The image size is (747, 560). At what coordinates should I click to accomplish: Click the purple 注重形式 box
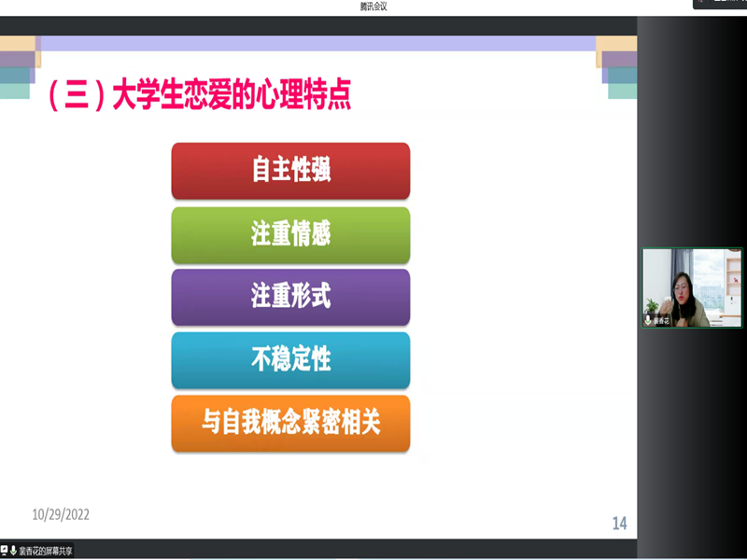290,297
